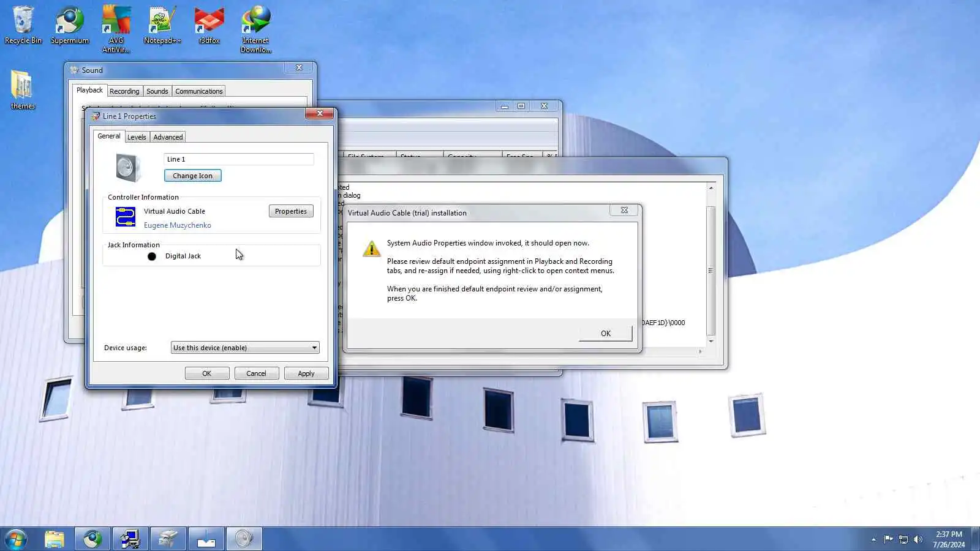Click the "Digital Jack" label
The image size is (980, 551).
[x=183, y=257]
